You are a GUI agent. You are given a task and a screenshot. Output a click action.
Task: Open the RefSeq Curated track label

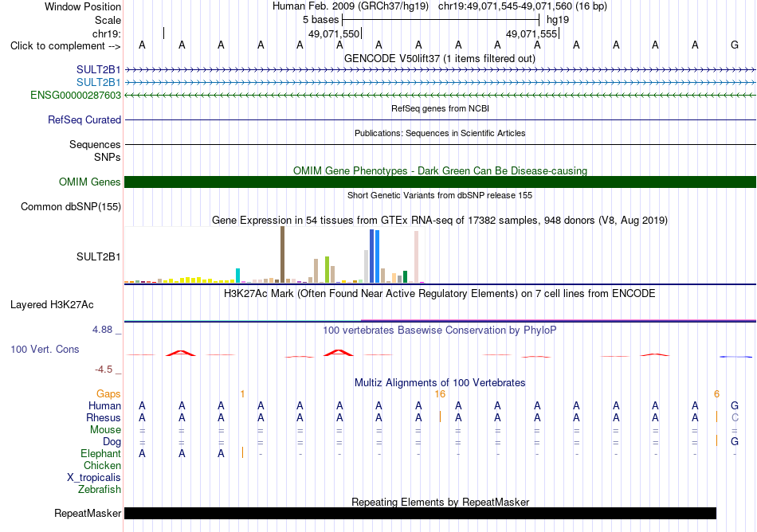click(x=84, y=119)
